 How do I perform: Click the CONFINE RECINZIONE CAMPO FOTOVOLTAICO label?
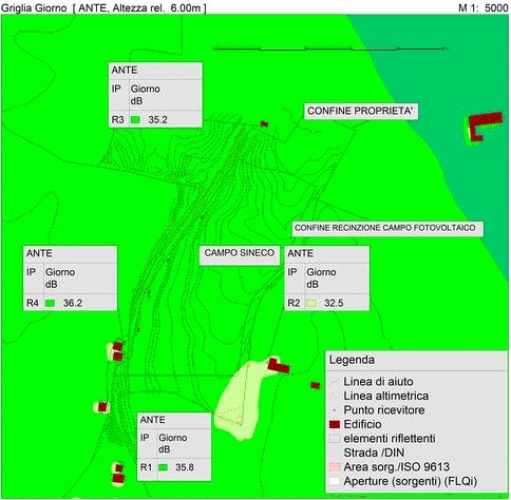(x=385, y=228)
